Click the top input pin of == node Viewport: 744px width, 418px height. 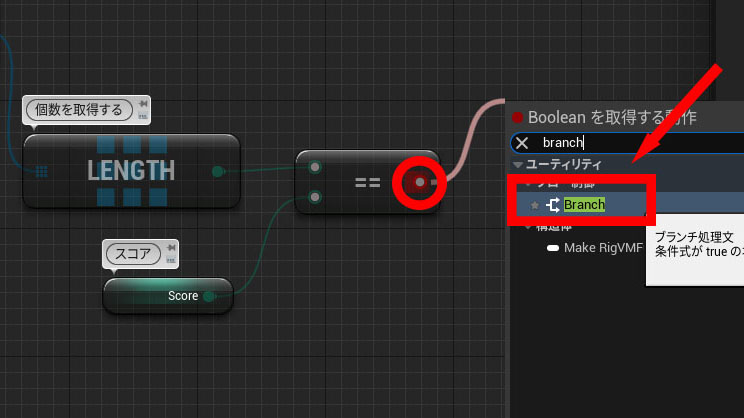315,166
